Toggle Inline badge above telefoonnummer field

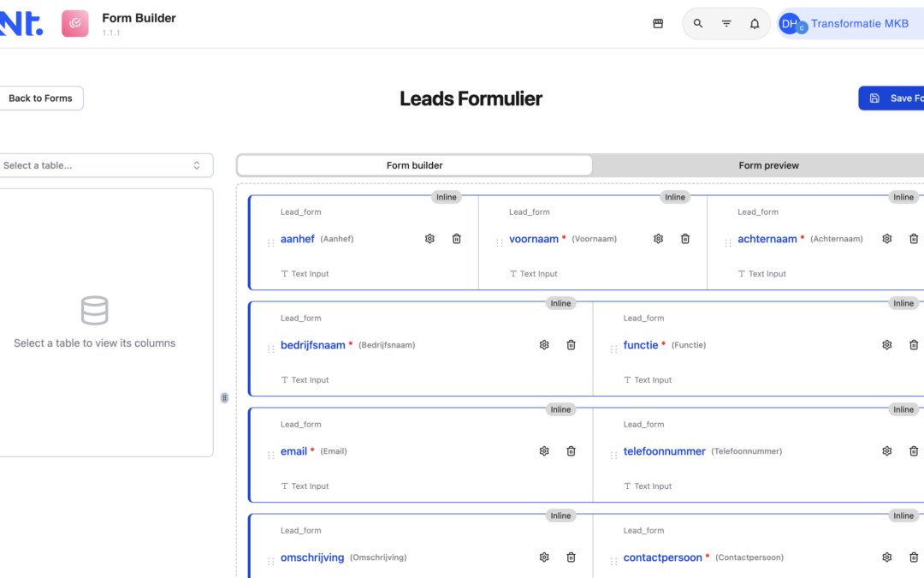point(903,409)
